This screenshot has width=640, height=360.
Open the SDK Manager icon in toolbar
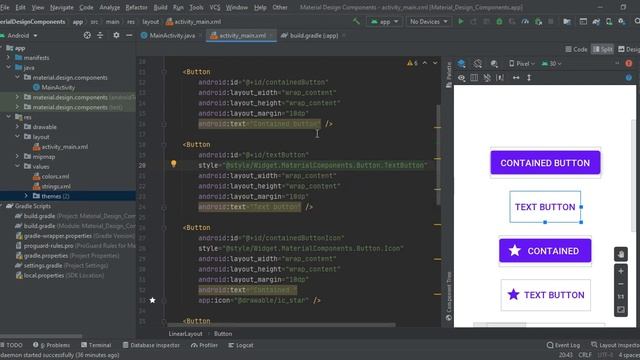(x=622, y=21)
